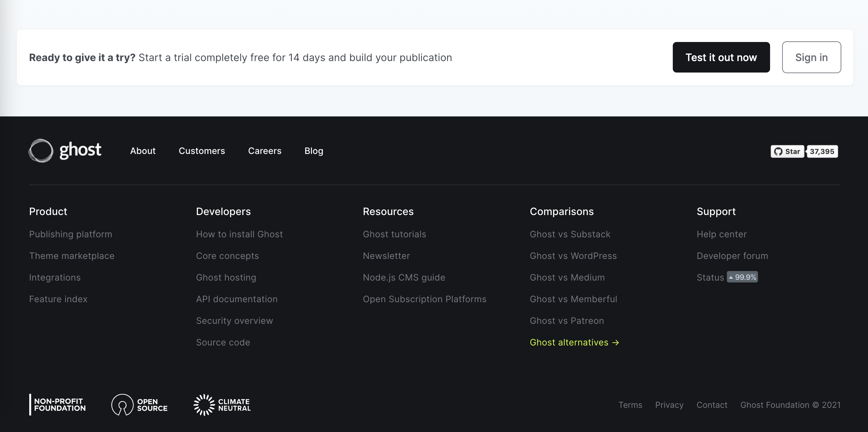This screenshot has height=432, width=868.
Task: Visit the Help center link
Action: [721, 234]
